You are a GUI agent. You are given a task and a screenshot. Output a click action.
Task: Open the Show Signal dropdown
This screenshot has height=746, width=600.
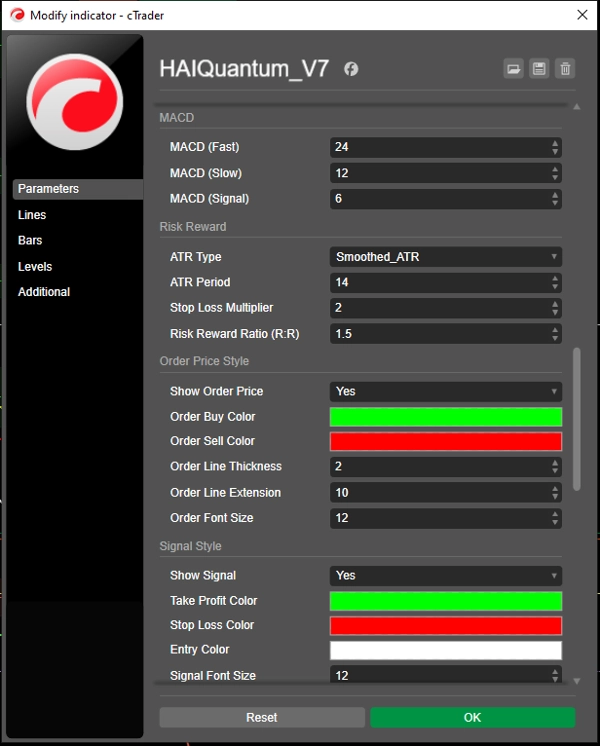tap(446, 576)
